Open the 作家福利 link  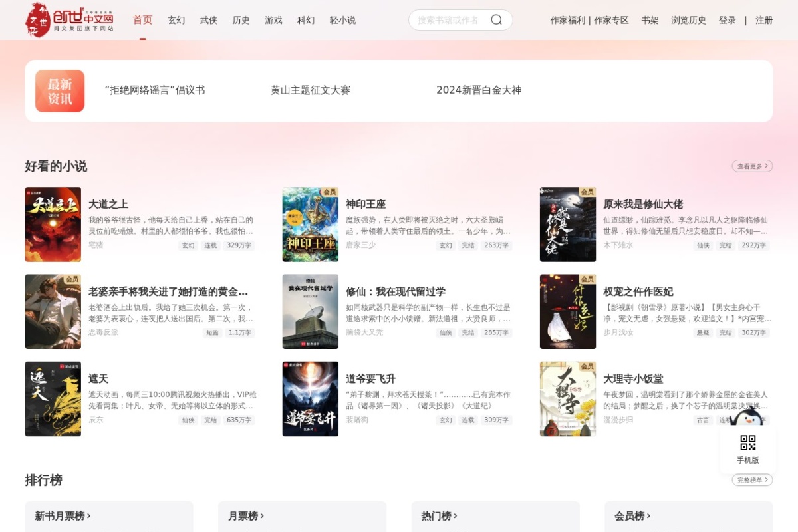pos(568,20)
